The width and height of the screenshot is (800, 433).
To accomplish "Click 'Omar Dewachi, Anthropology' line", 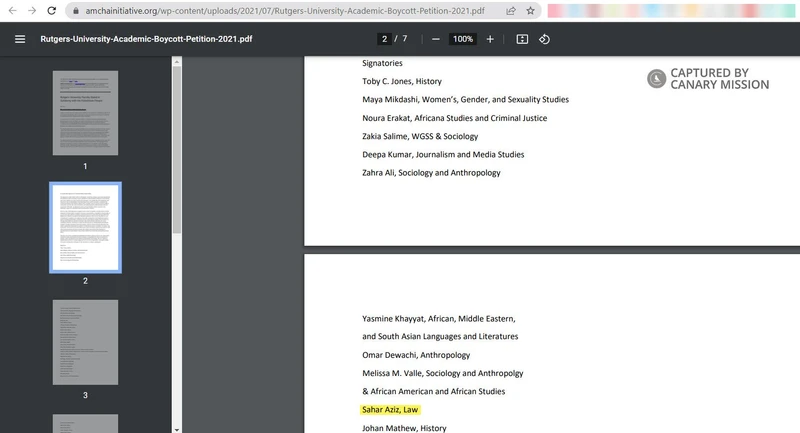I will (416, 355).
